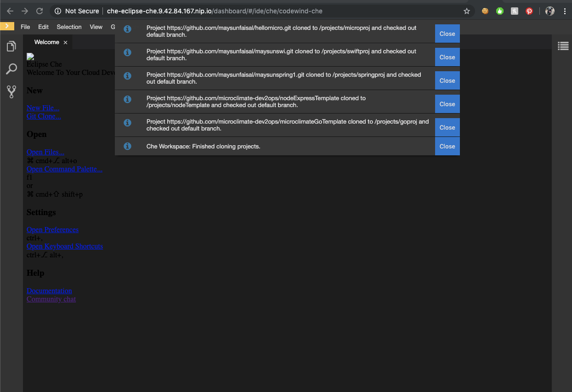Image resolution: width=572 pixels, height=392 pixels.
Task: Click the browser back arrow
Action: click(10, 11)
